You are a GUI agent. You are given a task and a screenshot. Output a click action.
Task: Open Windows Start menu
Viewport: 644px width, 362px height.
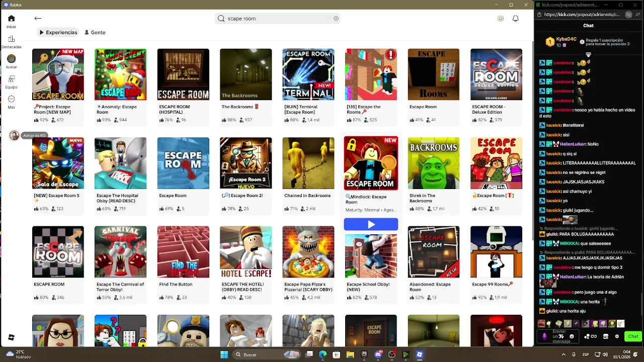tap(224, 354)
